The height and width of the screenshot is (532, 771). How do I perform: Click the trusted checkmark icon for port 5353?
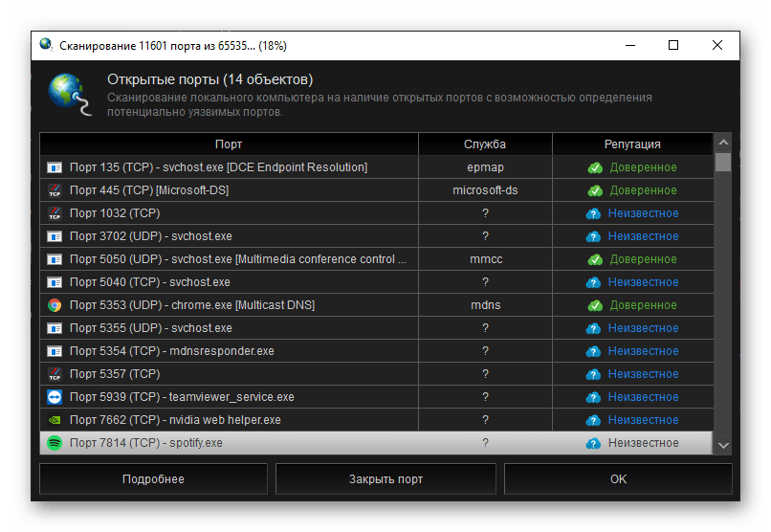595,306
